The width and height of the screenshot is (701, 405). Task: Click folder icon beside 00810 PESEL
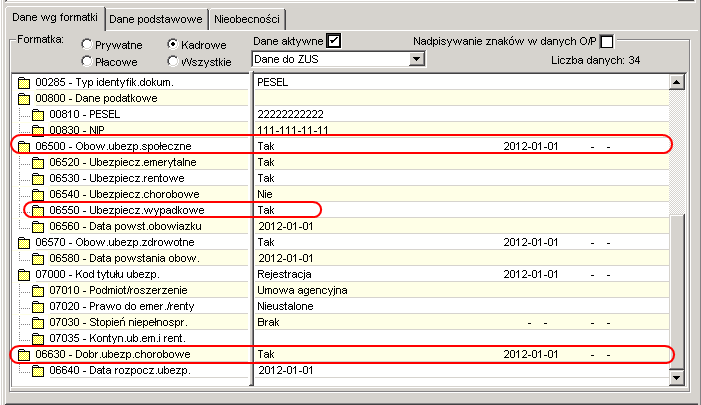click(38, 114)
